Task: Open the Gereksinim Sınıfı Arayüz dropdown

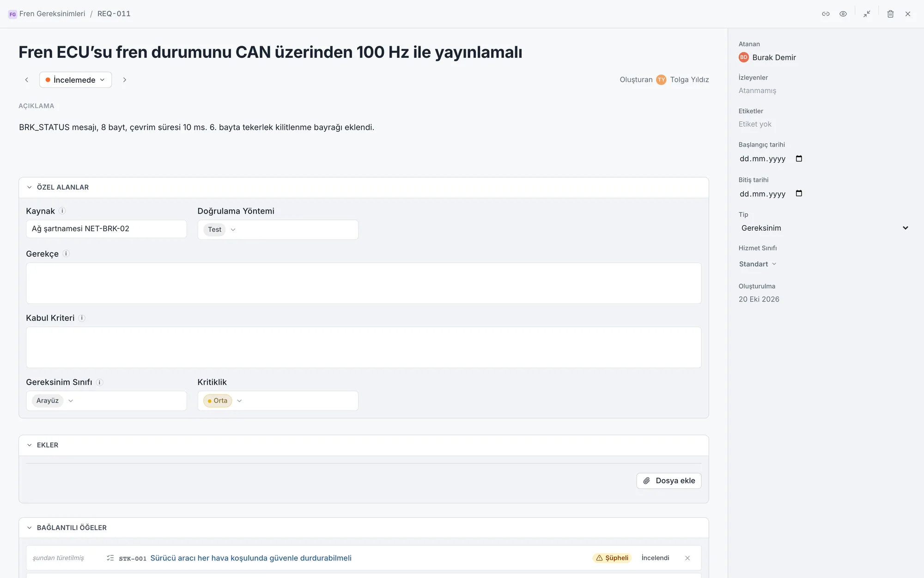Action: pos(106,401)
